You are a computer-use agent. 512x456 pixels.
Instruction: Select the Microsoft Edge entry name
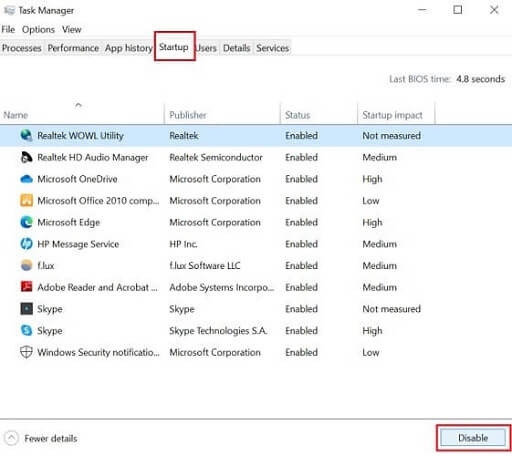coord(69,222)
